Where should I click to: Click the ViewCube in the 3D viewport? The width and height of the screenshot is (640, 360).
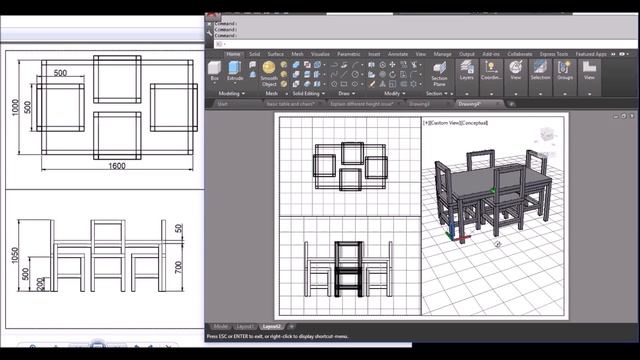(546, 135)
